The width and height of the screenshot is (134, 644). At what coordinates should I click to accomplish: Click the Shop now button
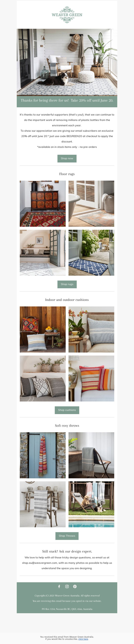pyautogui.click(x=67, y=158)
